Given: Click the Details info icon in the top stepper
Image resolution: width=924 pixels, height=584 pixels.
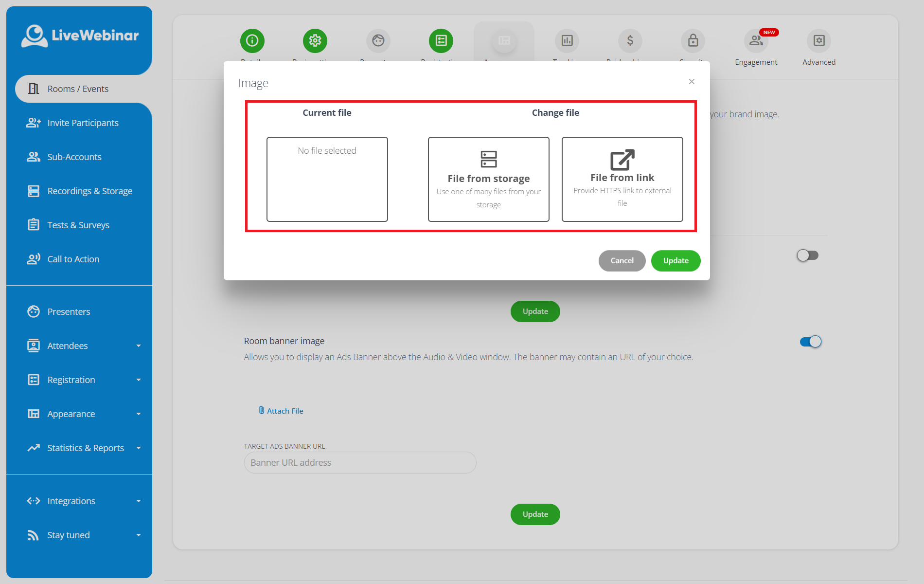Looking at the screenshot, I should [x=252, y=40].
